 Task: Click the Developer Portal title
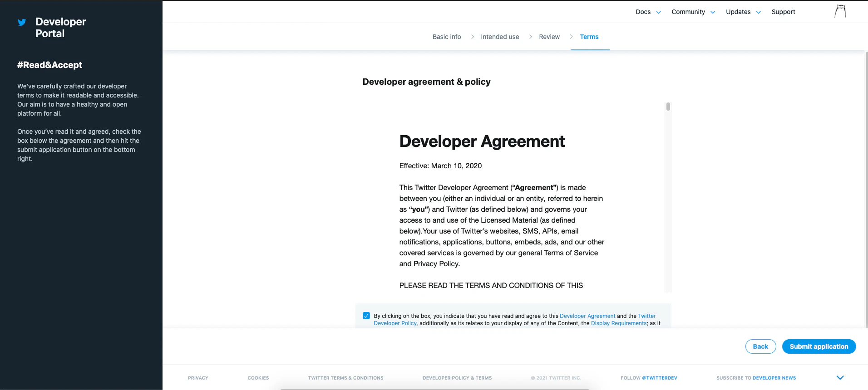coord(60,28)
